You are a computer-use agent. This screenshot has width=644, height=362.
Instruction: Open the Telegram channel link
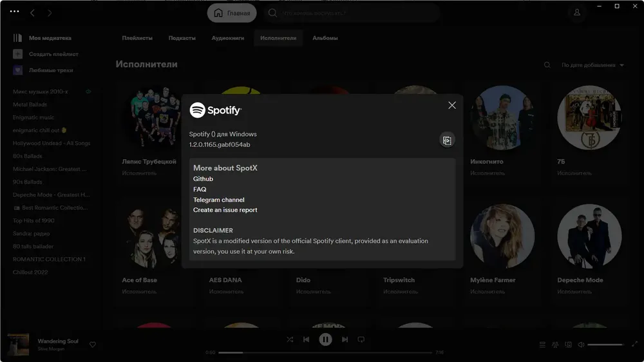(218, 200)
